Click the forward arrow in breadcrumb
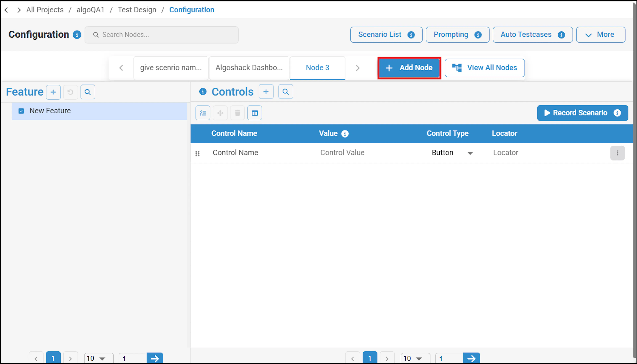The image size is (637, 364). coord(19,10)
